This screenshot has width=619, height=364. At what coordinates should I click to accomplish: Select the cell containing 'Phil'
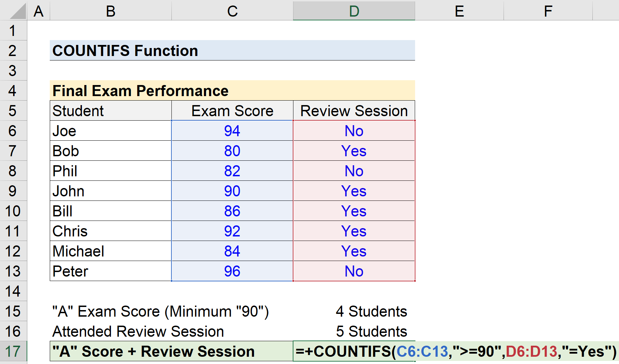point(111,171)
